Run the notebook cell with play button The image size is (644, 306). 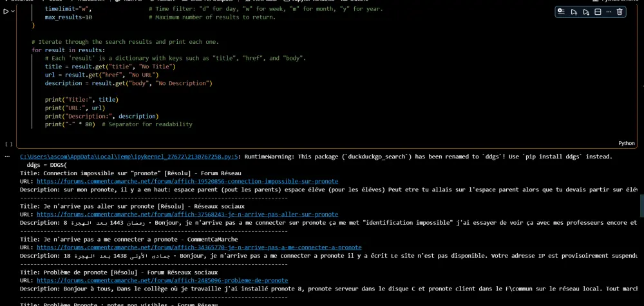pos(6,12)
